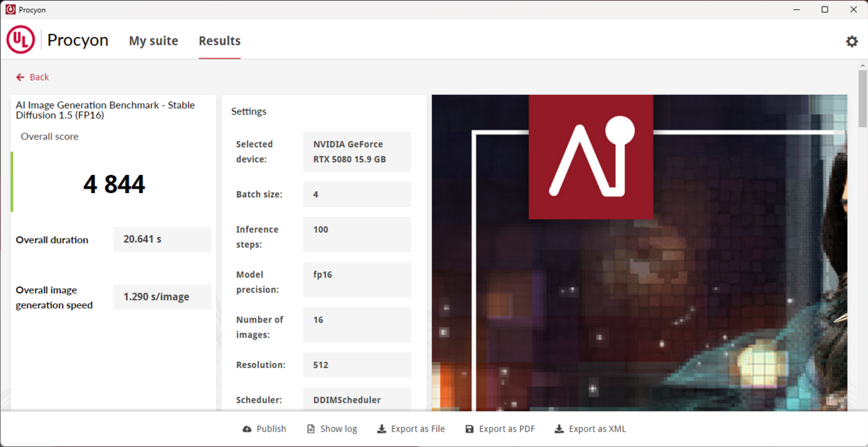Click the overall score 4 844
Viewport: 868px width, 447px height.
click(114, 184)
